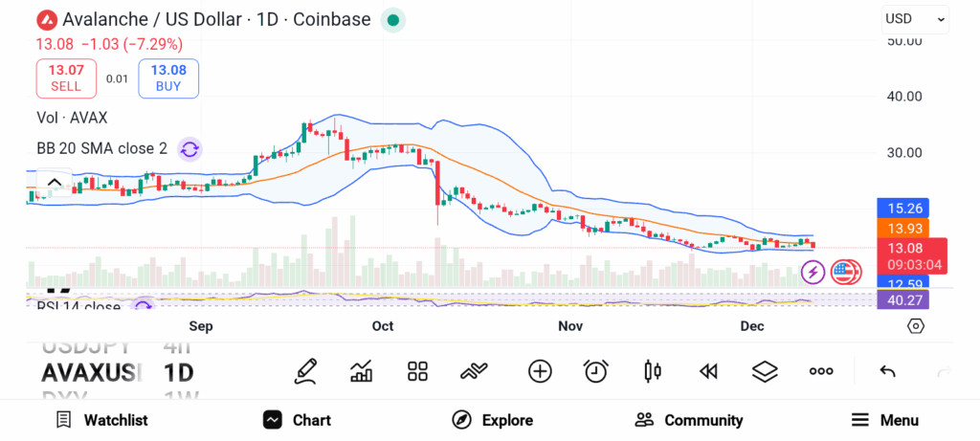Open the layers object tree icon
Image resolution: width=980 pixels, height=441 pixels.
click(765, 371)
